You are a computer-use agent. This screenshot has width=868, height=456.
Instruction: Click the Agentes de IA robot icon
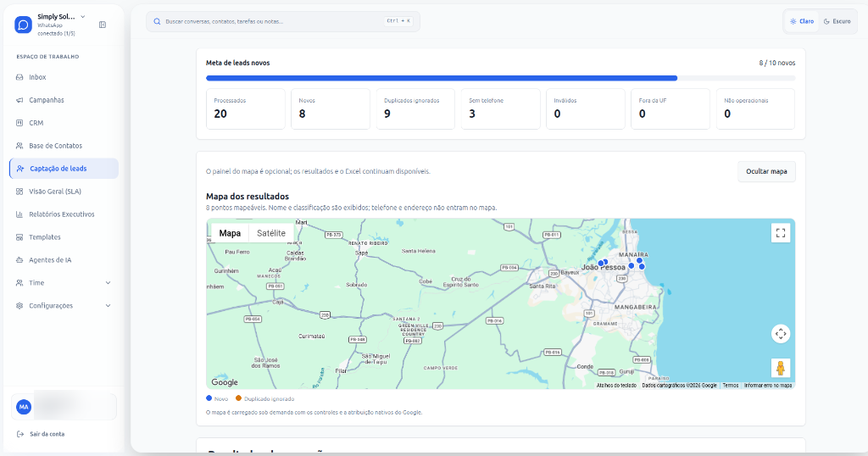(19, 259)
